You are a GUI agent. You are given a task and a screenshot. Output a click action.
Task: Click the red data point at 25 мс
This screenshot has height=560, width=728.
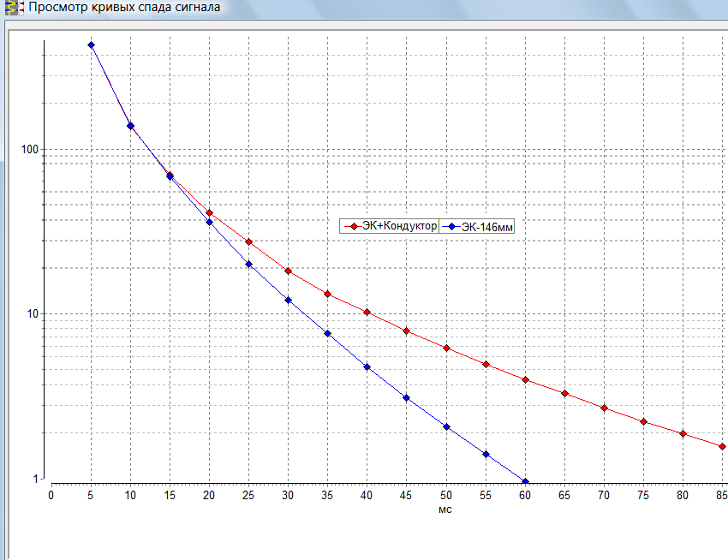point(249,242)
